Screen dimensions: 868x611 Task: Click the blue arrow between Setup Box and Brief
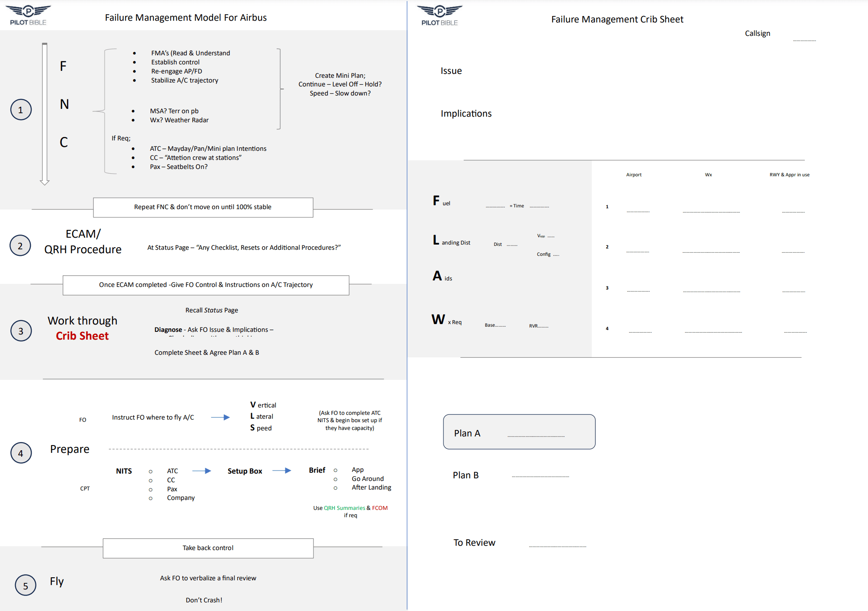282,471
